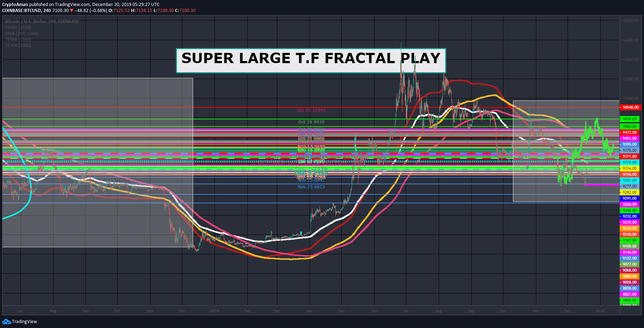Click the cyan 9379.00 price label

pos(630,162)
